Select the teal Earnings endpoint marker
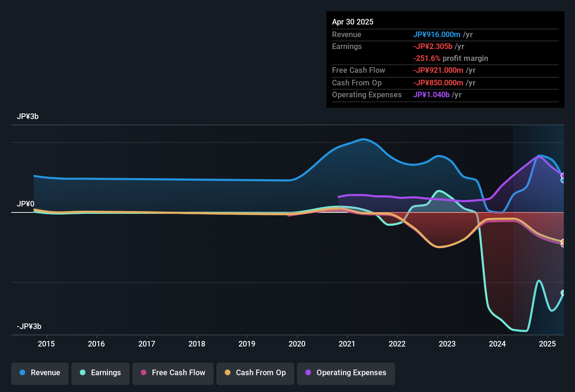Image resolution: width=575 pixels, height=392 pixels. coord(563,293)
